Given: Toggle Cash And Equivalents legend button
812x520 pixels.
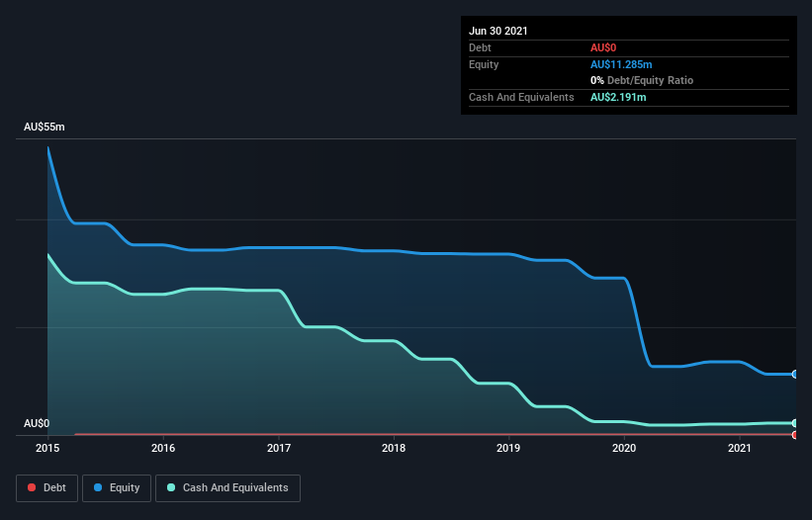Looking at the screenshot, I should coord(227,488).
